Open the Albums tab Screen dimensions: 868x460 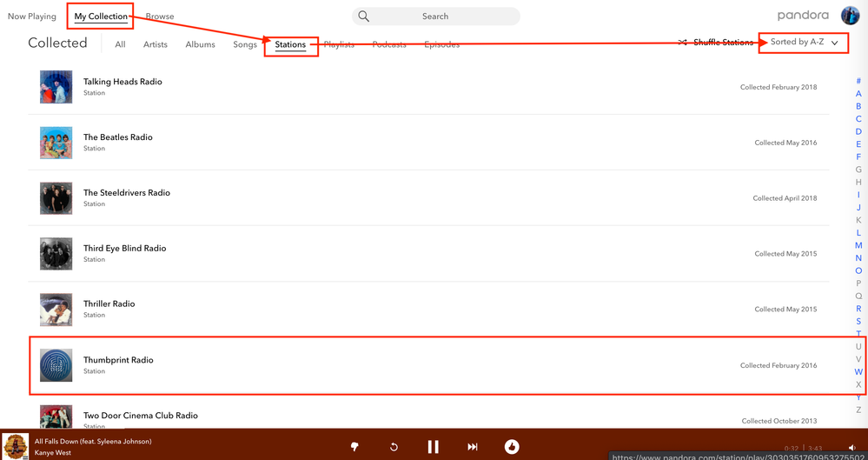click(x=200, y=44)
